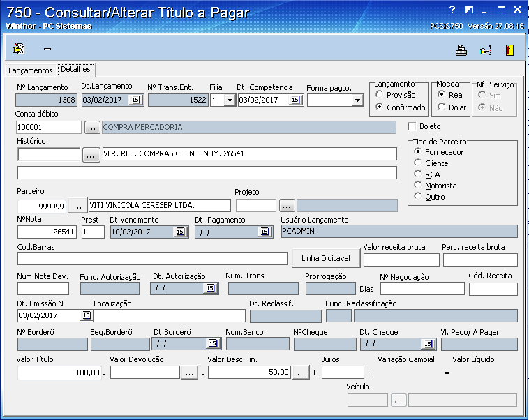Image resolution: width=529 pixels, height=420 pixels.
Task: Click the NºNota field with 26541
Action: (x=47, y=232)
